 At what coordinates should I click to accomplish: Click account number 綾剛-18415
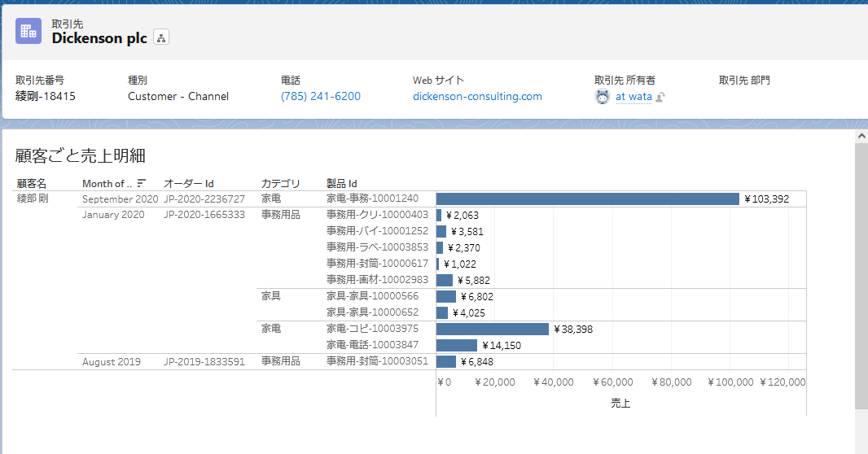tap(46, 96)
